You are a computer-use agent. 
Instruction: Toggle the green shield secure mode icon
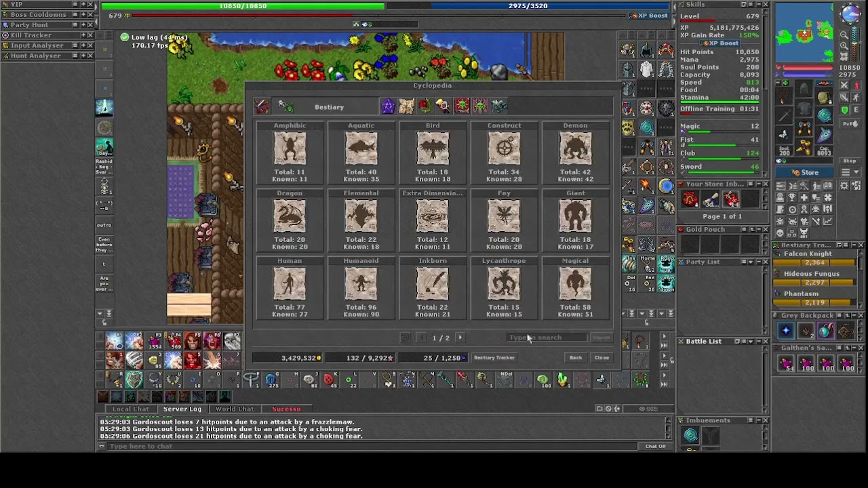[844, 110]
